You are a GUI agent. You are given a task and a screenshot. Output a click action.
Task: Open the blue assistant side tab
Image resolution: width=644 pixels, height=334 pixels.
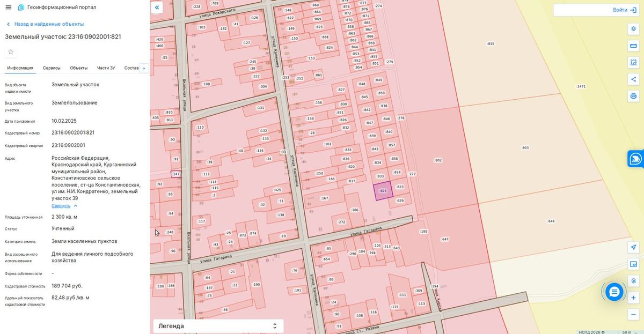tap(636, 159)
